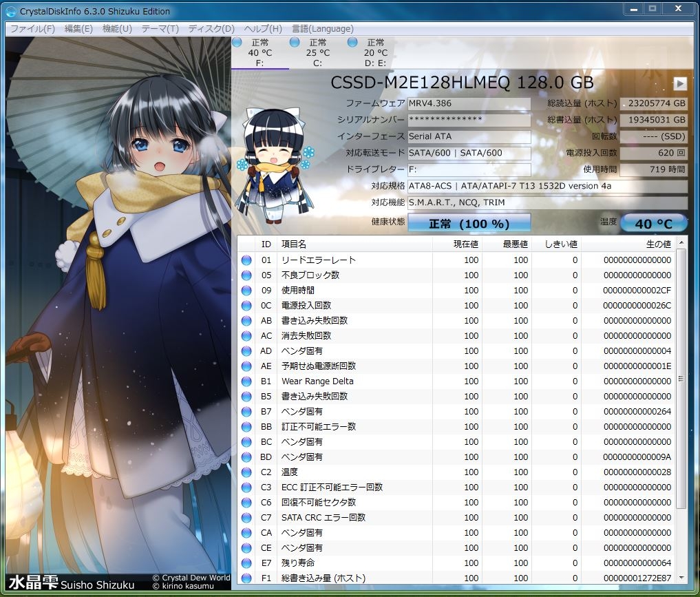Open the ヘルプ(H) menu
Viewport: 700px width, 597px height.
click(x=263, y=29)
